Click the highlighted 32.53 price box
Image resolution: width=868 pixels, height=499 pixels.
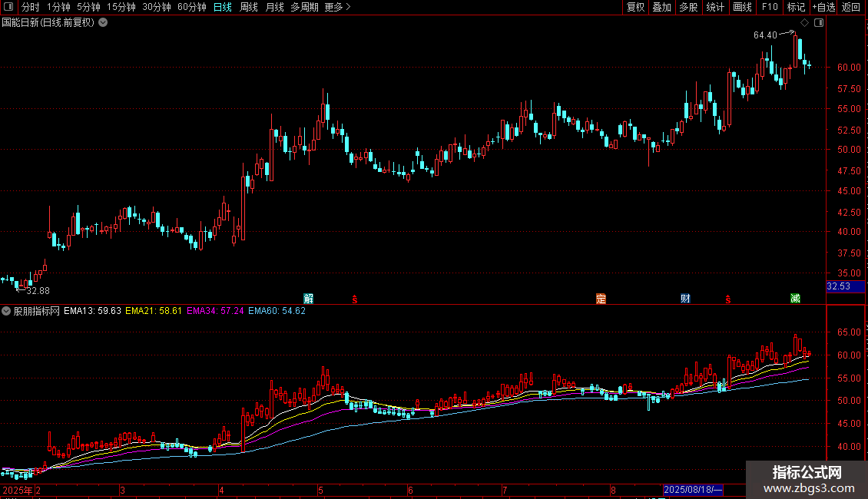tap(845, 286)
